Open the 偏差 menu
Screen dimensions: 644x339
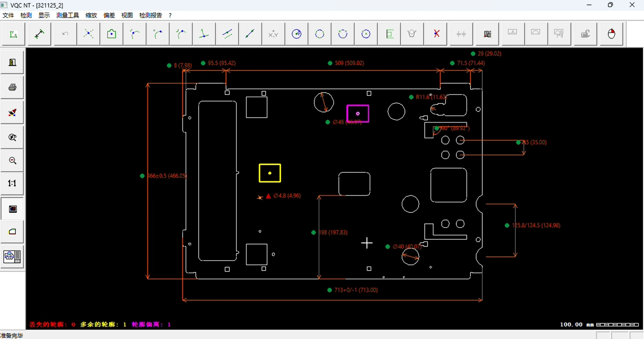(x=109, y=15)
